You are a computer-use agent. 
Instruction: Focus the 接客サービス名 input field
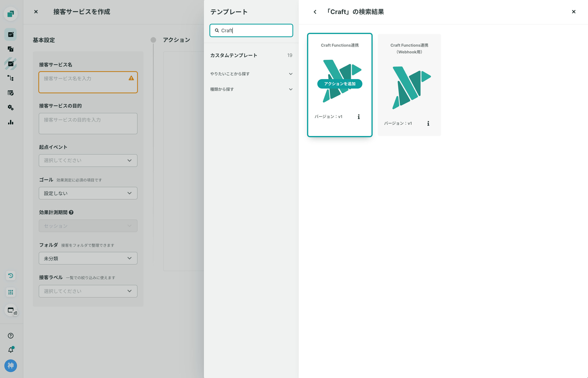point(88,82)
